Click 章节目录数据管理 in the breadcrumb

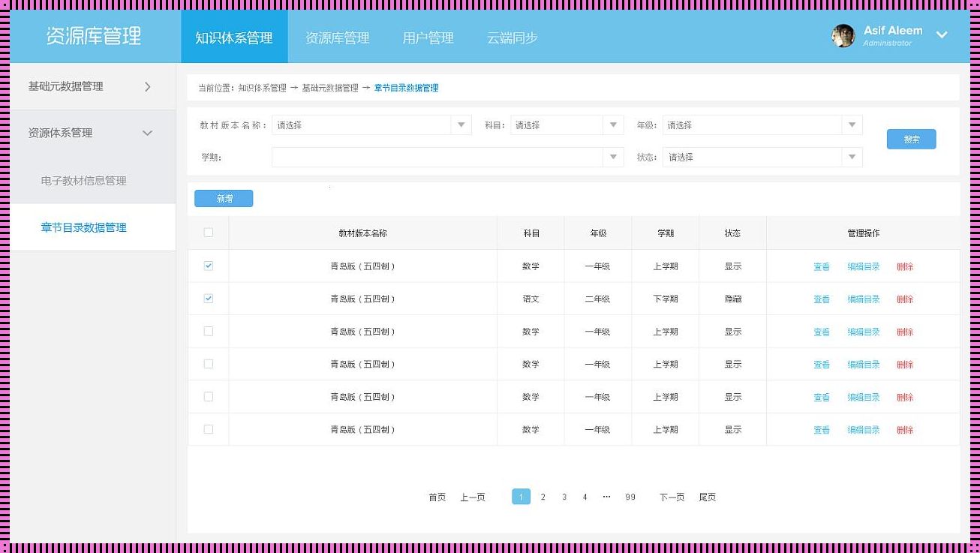pos(406,88)
